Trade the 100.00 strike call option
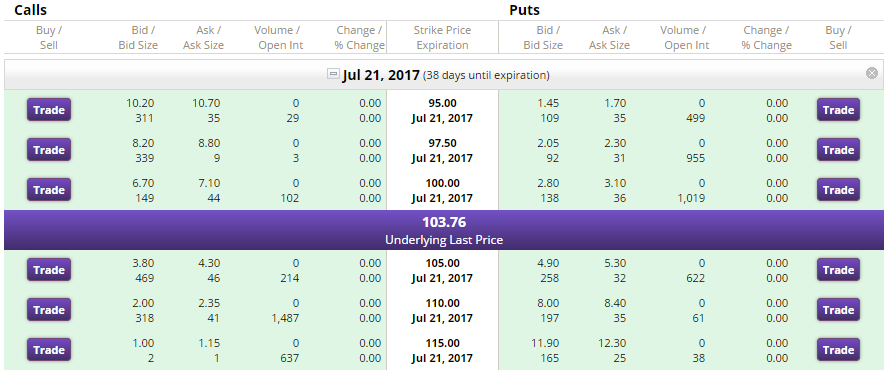 pyautogui.click(x=49, y=190)
